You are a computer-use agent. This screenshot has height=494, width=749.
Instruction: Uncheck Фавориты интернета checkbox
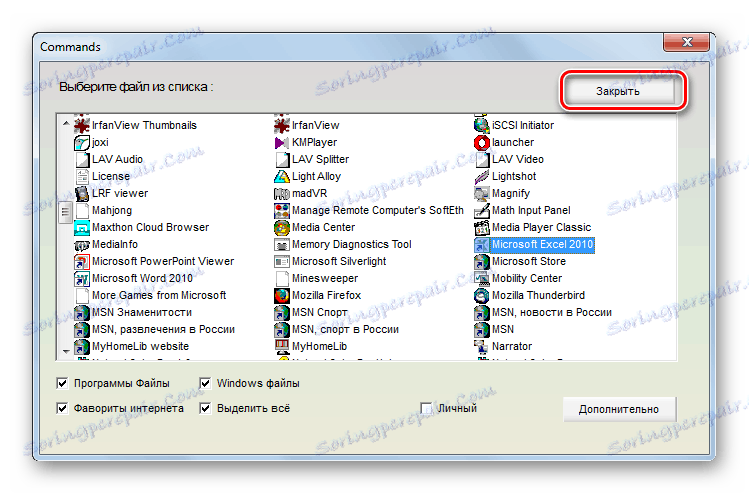coord(62,408)
